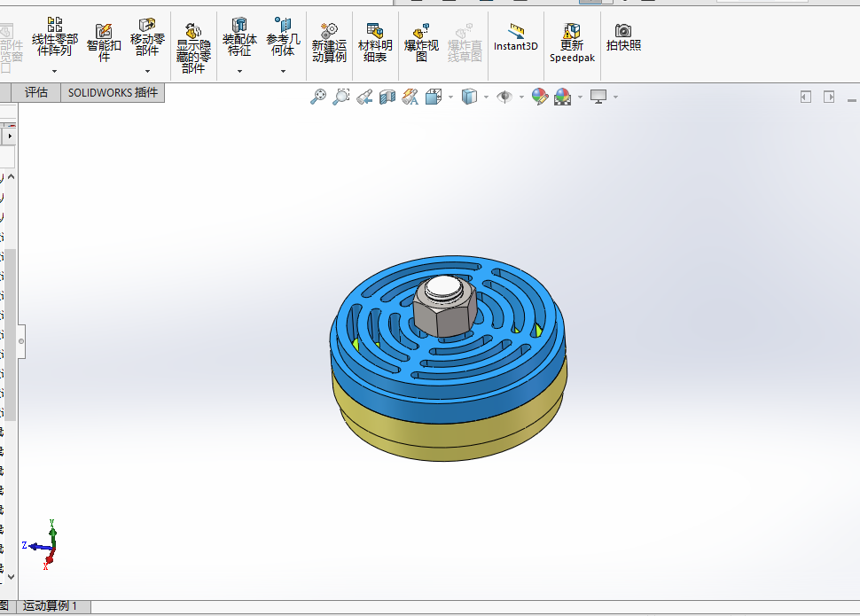
Task: Click the Previous View icon
Action: click(364, 97)
